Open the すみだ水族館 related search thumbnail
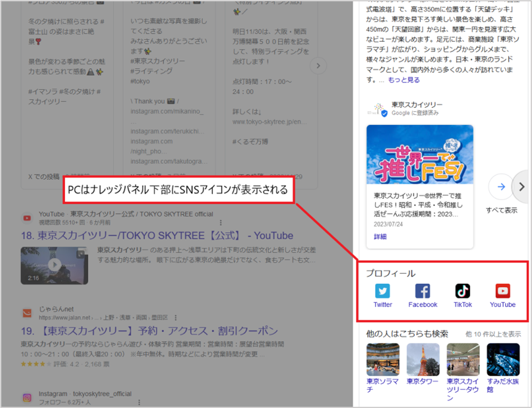The height and width of the screenshot is (408, 532). tap(503, 360)
